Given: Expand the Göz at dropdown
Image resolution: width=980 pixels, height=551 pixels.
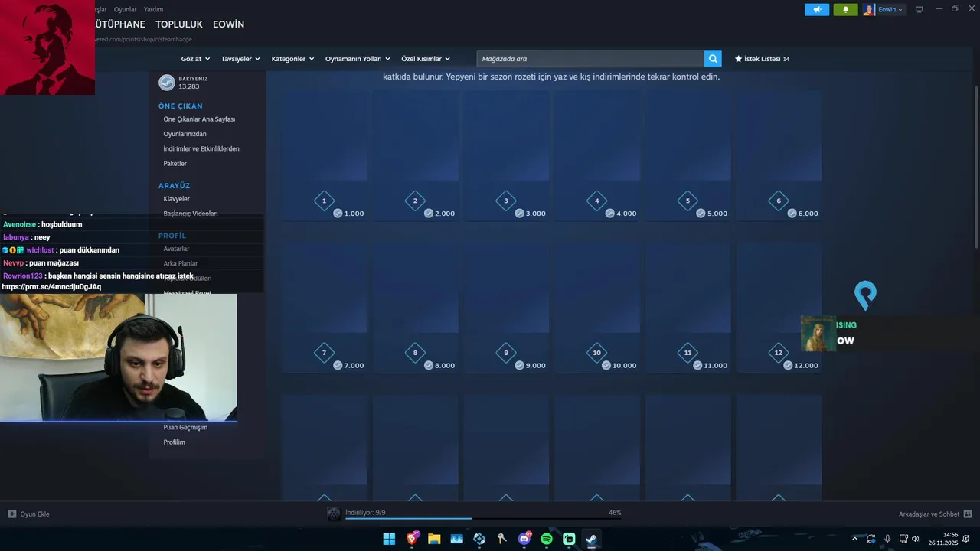Looking at the screenshot, I should [194, 59].
